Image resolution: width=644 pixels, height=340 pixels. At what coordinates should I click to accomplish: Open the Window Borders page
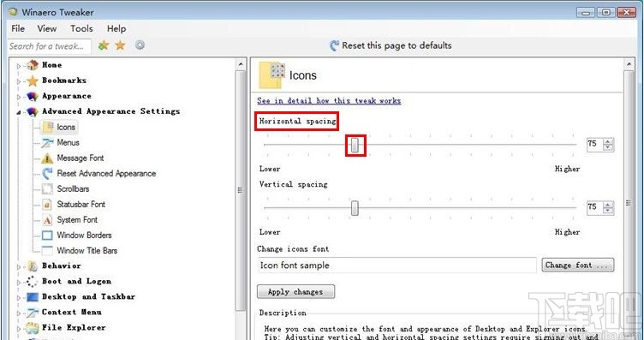(84, 236)
